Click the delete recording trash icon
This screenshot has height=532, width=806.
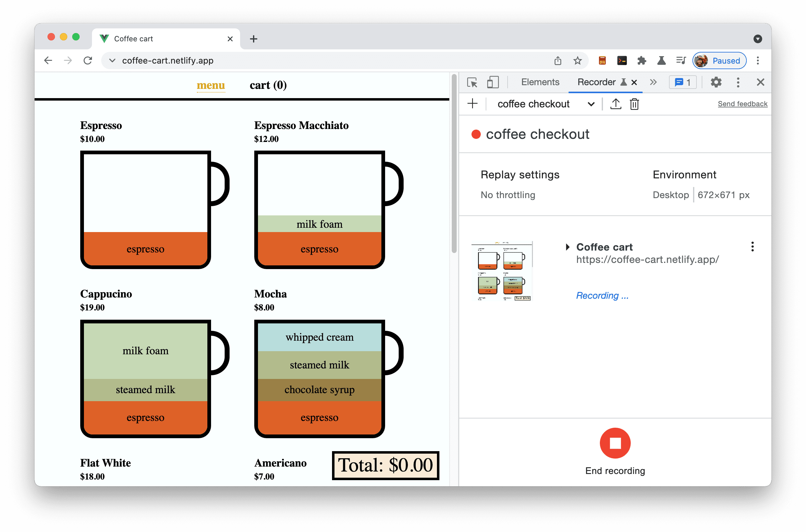pos(634,104)
